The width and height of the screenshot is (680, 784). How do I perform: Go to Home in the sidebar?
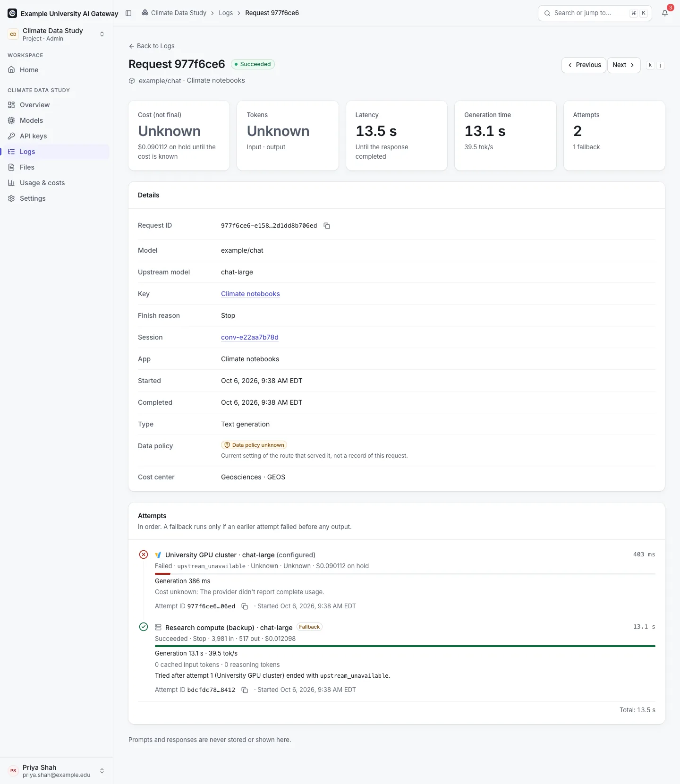click(x=57, y=70)
